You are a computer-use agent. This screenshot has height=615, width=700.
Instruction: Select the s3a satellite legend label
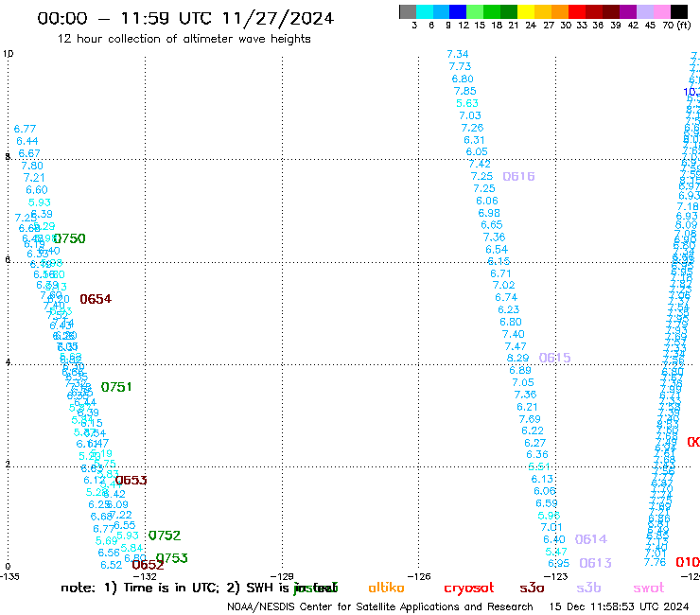click(x=532, y=589)
